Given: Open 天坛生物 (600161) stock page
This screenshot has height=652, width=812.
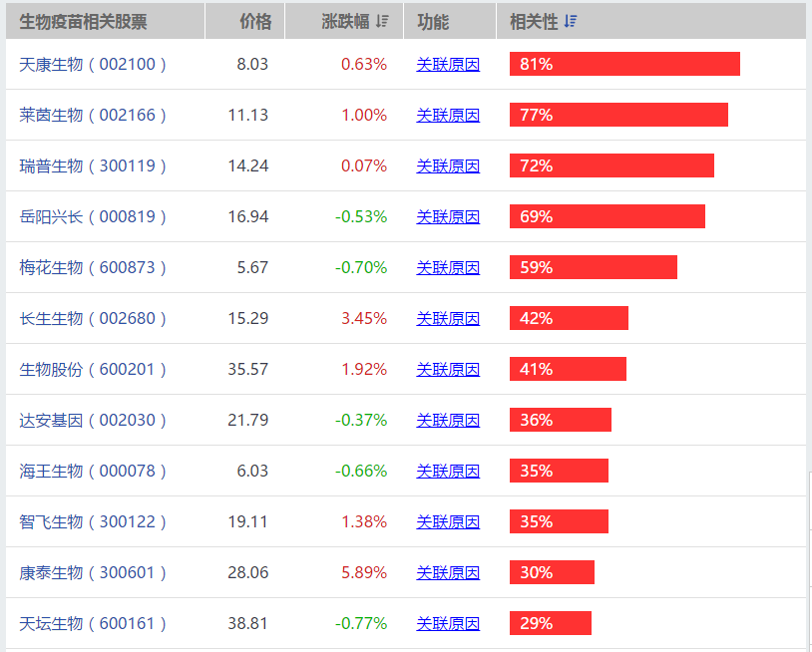Looking at the screenshot, I should (x=93, y=623).
